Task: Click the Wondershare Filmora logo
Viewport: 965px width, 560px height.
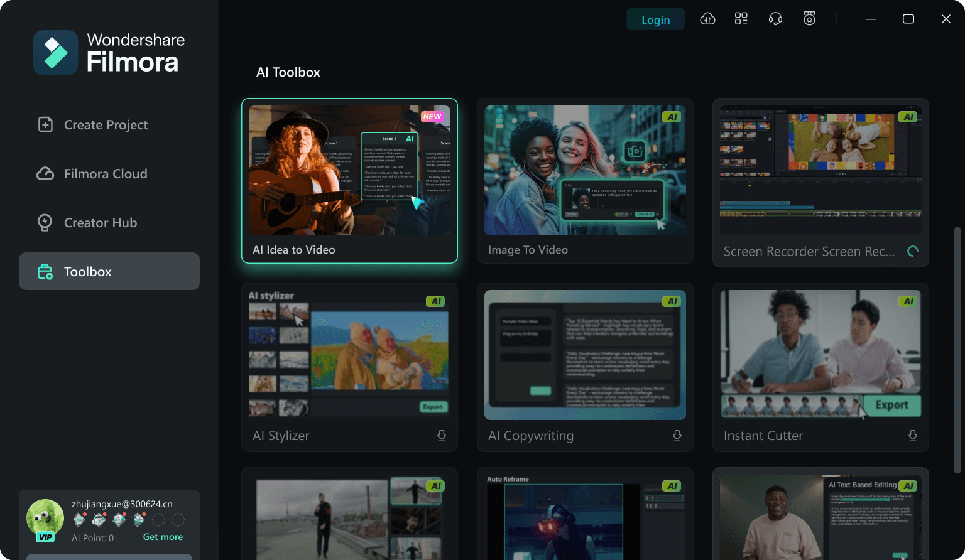Action: [x=109, y=53]
